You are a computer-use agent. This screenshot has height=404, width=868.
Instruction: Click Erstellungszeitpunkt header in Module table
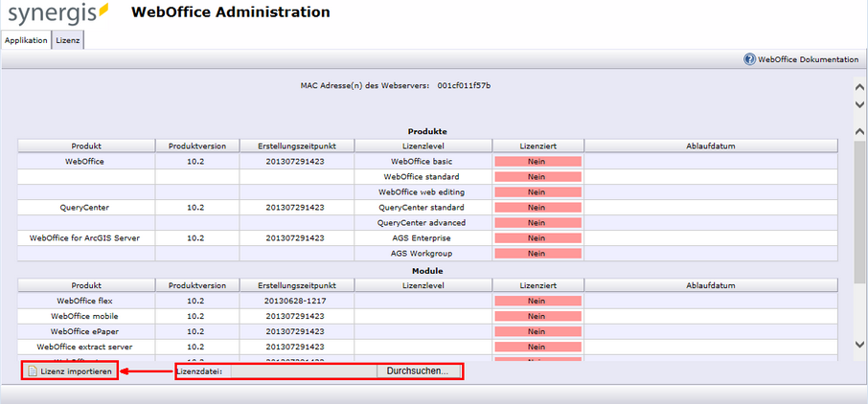pyautogui.click(x=297, y=285)
